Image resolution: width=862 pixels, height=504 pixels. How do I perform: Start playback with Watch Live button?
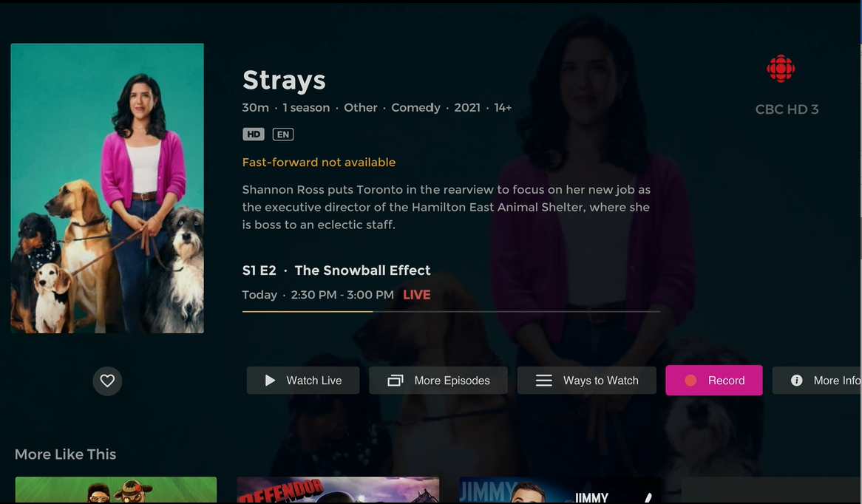(303, 381)
